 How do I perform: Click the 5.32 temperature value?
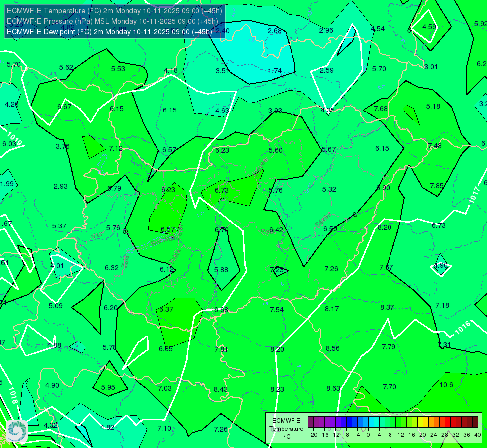(x=329, y=189)
